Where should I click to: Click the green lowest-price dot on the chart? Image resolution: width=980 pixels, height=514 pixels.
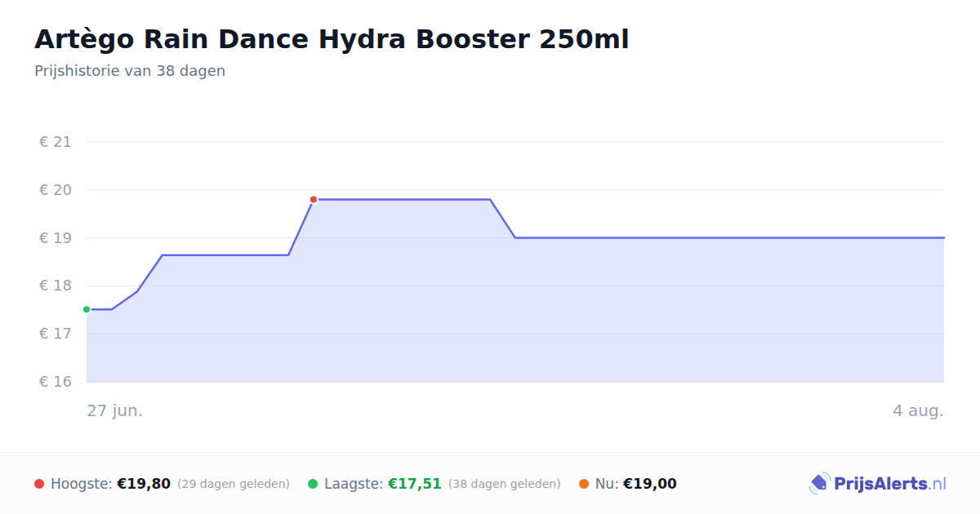[x=87, y=309]
